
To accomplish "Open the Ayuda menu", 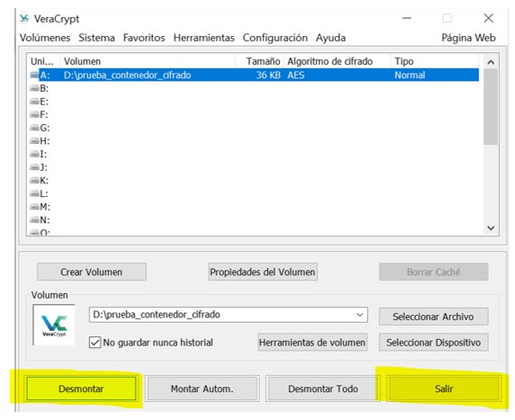I will [x=330, y=38].
